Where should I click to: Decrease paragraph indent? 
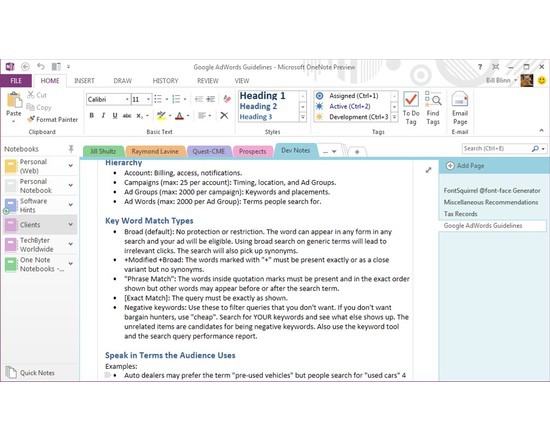click(199, 99)
